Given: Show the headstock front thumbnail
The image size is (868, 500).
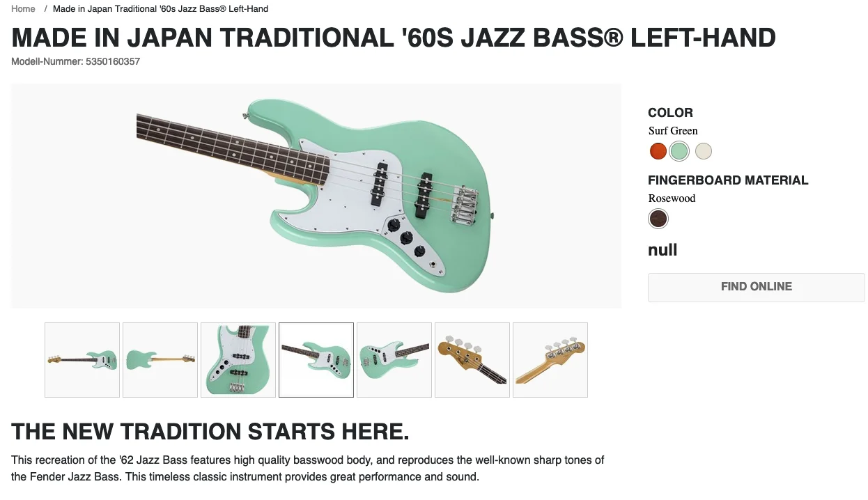Looking at the screenshot, I should click(x=472, y=360).
